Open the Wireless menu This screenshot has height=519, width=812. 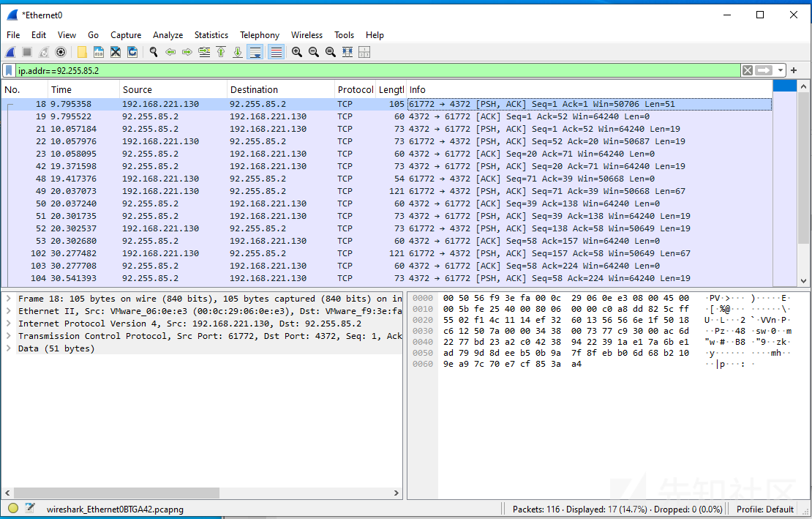[x=307, y=34]
